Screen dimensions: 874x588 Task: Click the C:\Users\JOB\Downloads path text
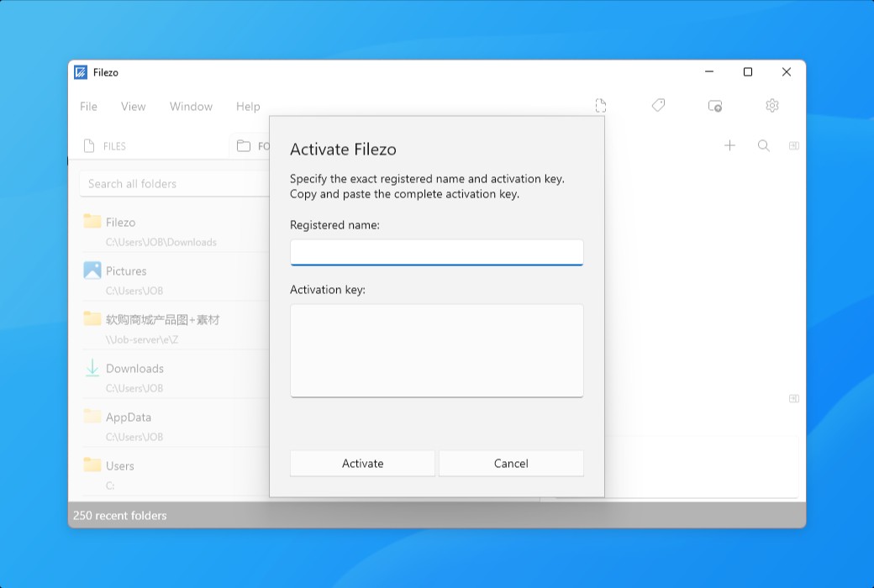click(x=161, y=242)
